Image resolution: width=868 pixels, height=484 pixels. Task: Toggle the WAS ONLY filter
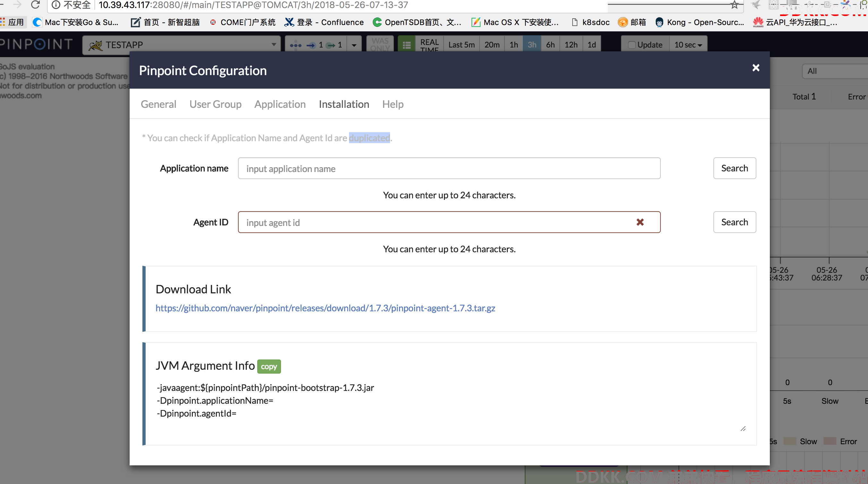tap(380, 45)
